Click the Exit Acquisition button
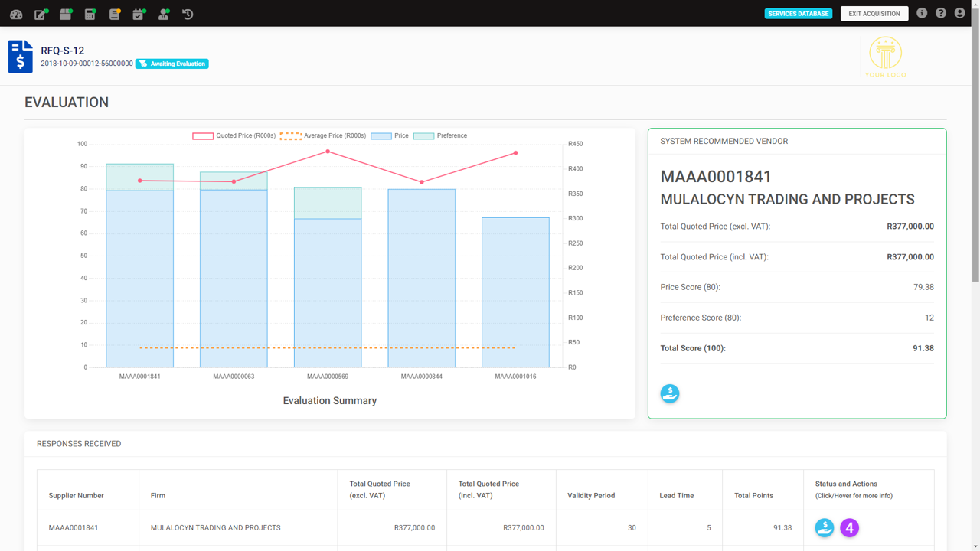This screenshot has height=551, width=980. 874,14
